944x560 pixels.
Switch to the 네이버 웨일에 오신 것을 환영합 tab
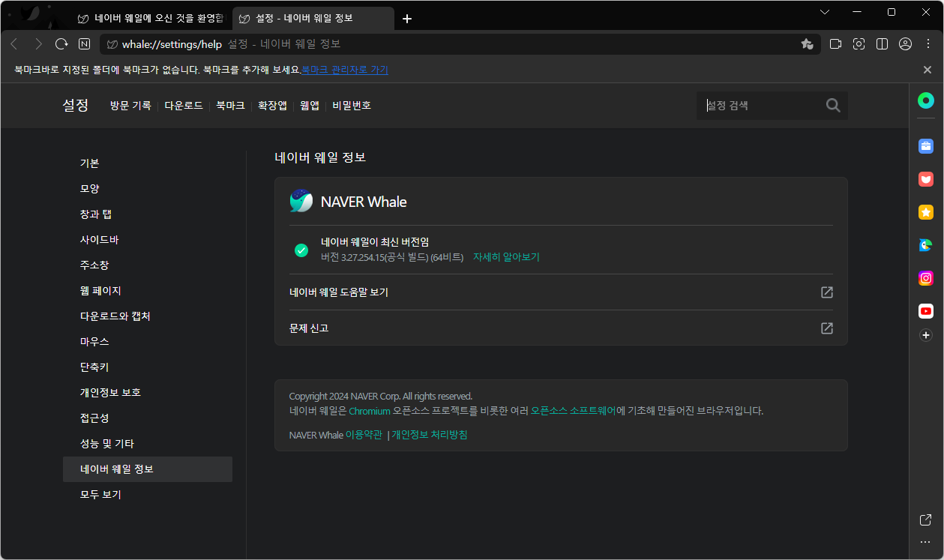151,19
